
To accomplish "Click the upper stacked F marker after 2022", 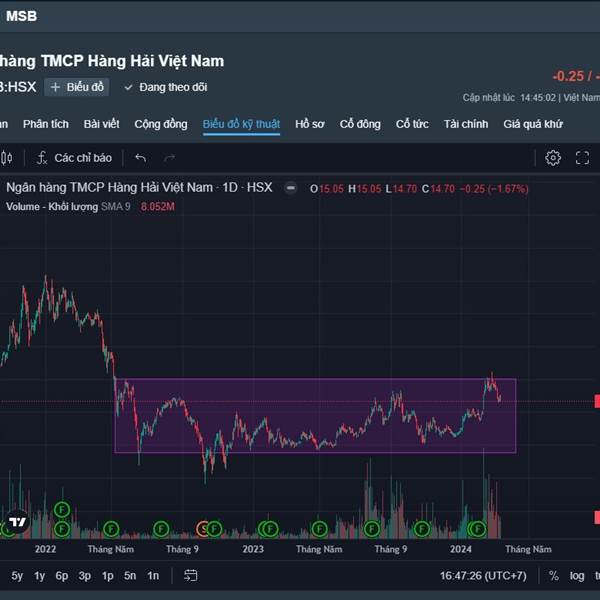I will [62, 510].
